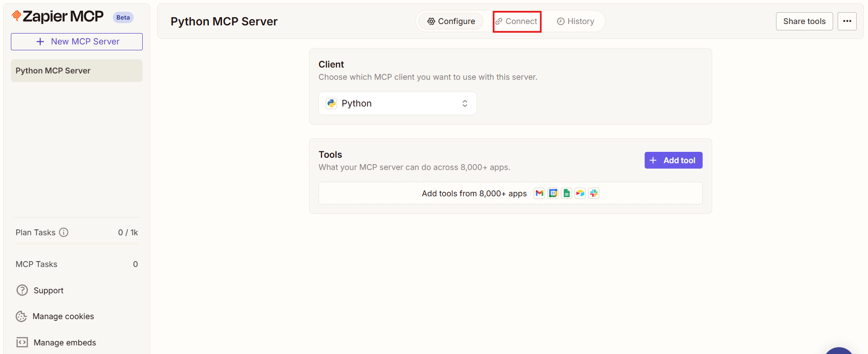The width and height of the screenshot is (868, 354).
Task: Select Python MCP Server in sidebar
Action: [x=77, y=71]
